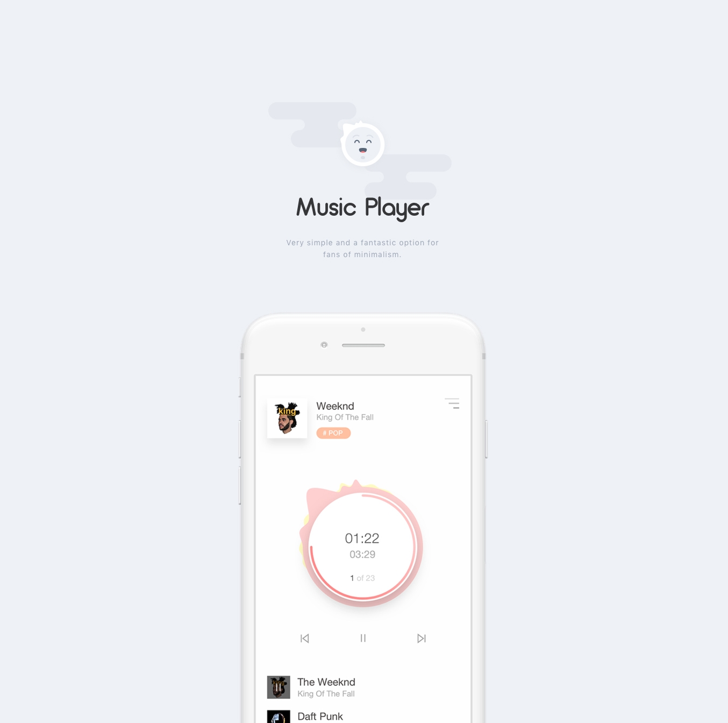Pause the current song
This screenshot has width=728, height=723.
(x=363, y=638)
